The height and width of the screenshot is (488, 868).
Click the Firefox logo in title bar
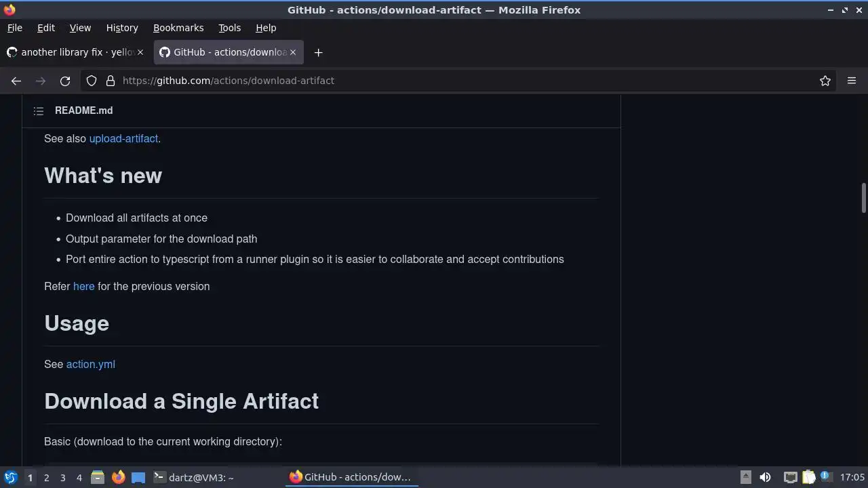pyautogui.click(x=9, y=9)
